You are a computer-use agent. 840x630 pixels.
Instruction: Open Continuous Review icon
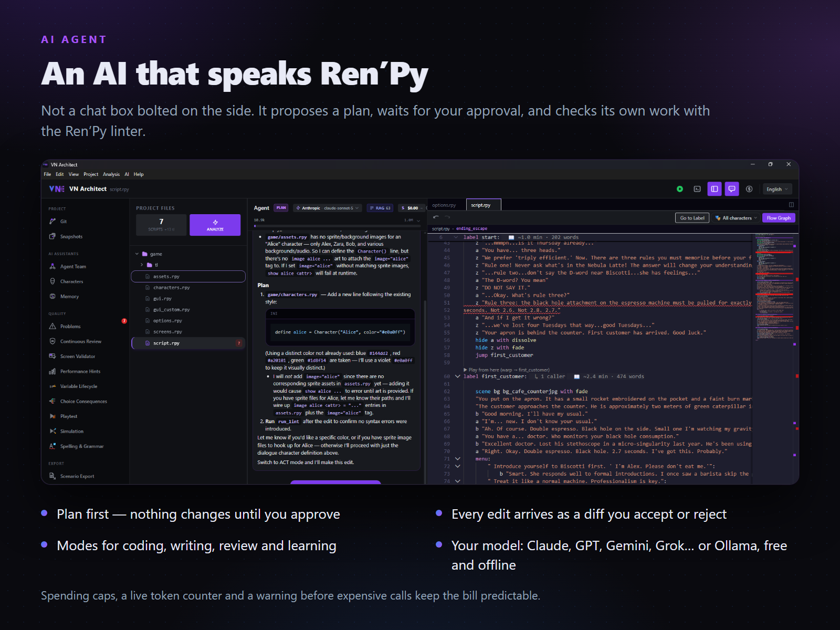52,341
